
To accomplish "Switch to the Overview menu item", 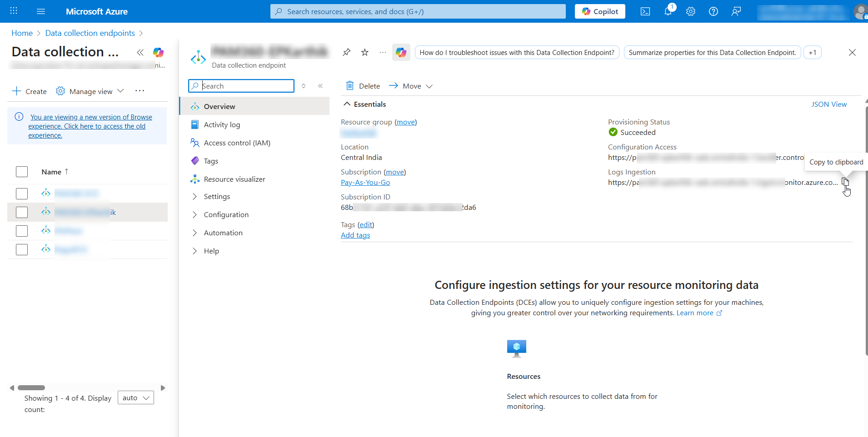I will (x=219, y=106).
